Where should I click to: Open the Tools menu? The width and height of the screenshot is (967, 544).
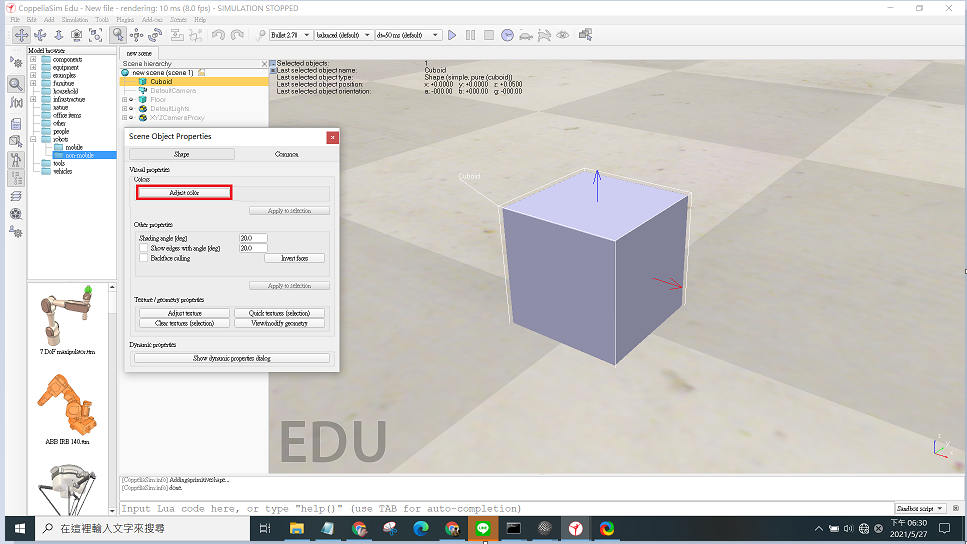tap(102, 20)
